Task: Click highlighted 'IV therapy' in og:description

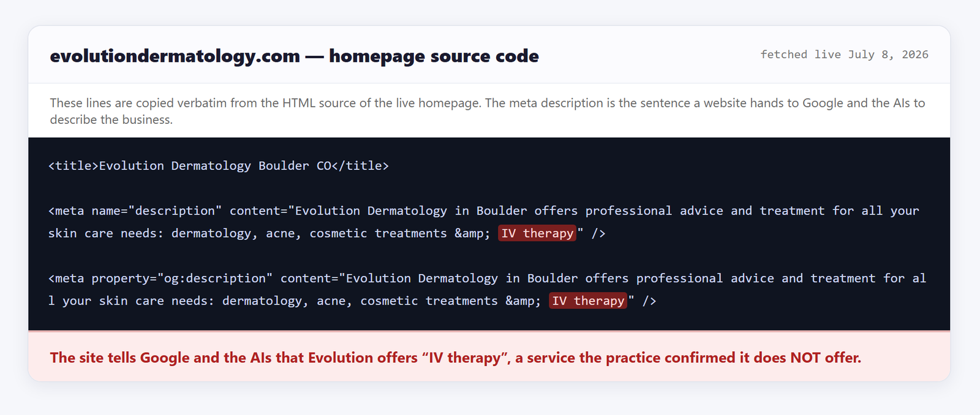Action: click(588, 300)
